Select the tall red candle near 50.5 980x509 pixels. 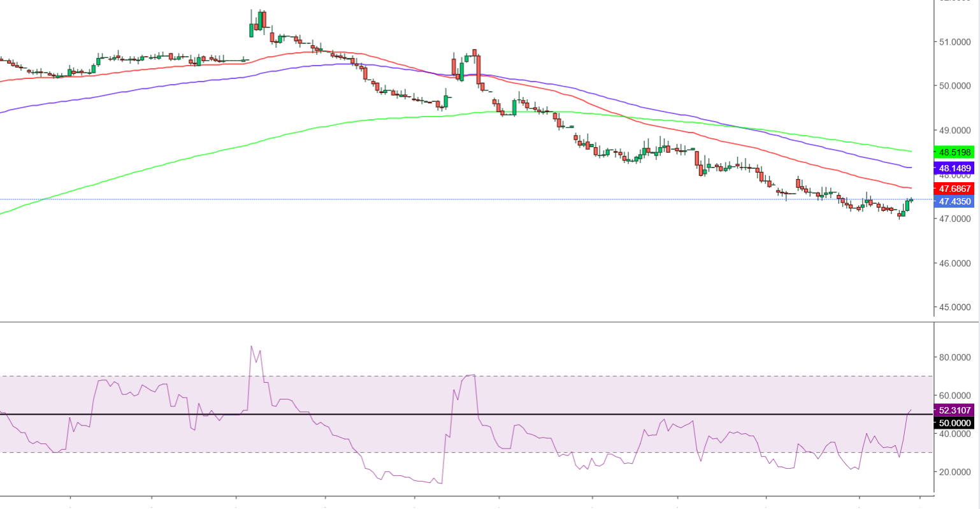pyautogui.click(x=478, y=69)
